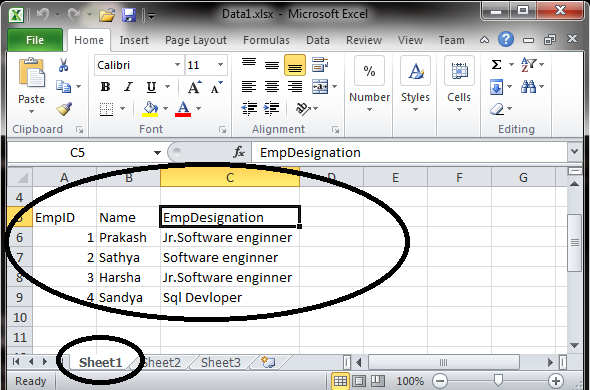Image resolution: width=590 pixels, height=390 pixels.
Task: Click the Orientation text rotate icon
Action: (x=303, y=109)
